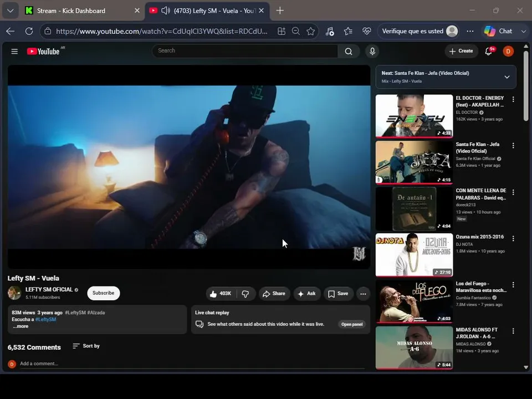Click the scrollbar down arrow

coord(525,367)
